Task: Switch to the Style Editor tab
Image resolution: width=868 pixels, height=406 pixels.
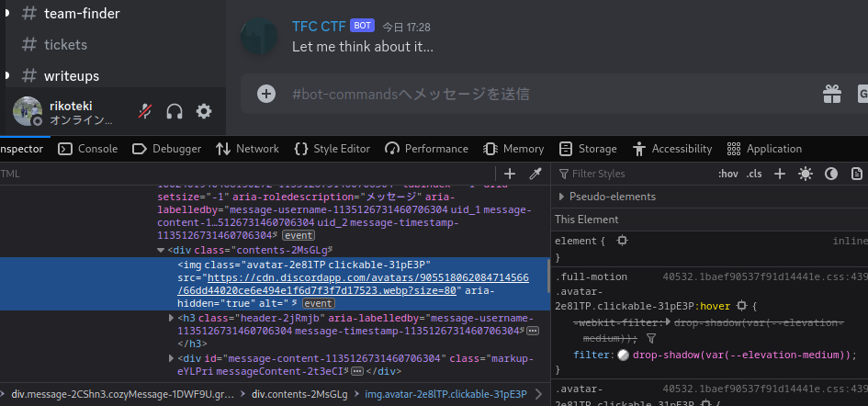Action: (333, 149)
